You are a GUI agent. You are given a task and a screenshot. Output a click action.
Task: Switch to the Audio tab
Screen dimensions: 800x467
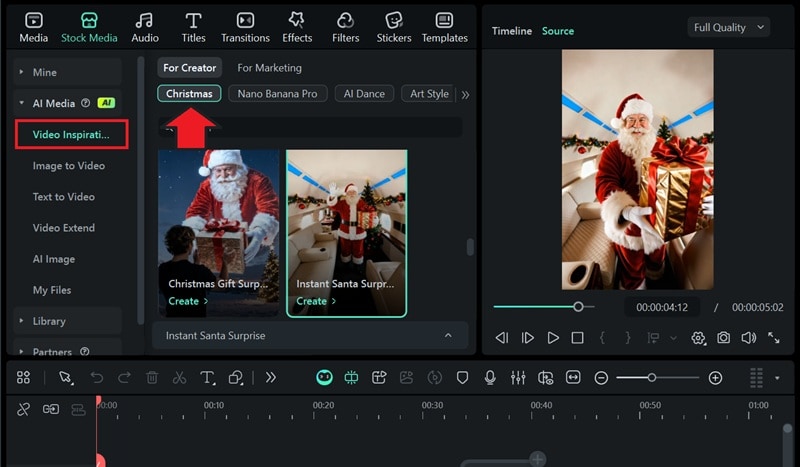point(145,28)
